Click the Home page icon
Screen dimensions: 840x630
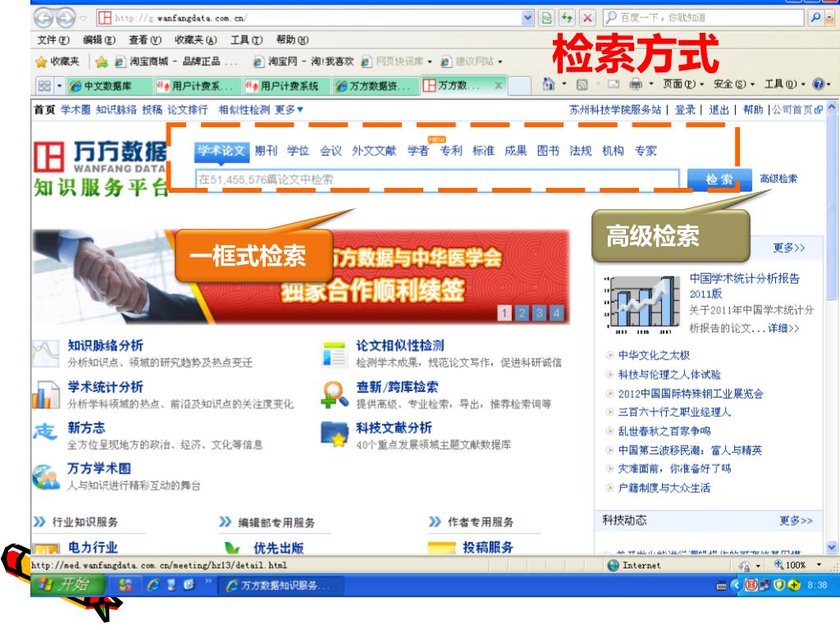pos(549,84)
